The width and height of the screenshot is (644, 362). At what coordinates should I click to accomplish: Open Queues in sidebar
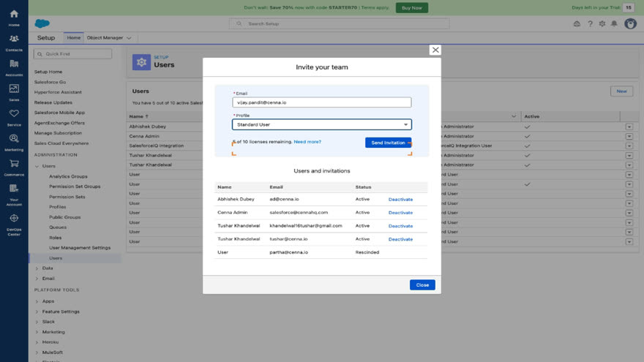click(x=58, y=227)
